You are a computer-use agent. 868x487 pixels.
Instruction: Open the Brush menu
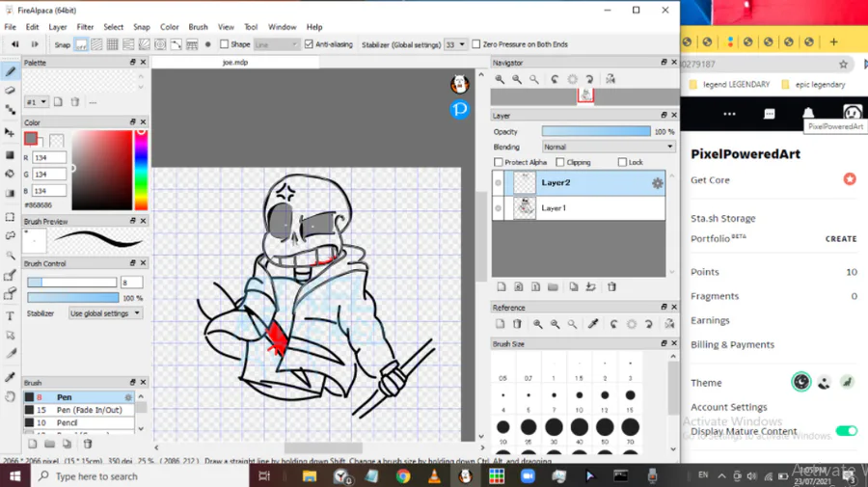point(198,27)
